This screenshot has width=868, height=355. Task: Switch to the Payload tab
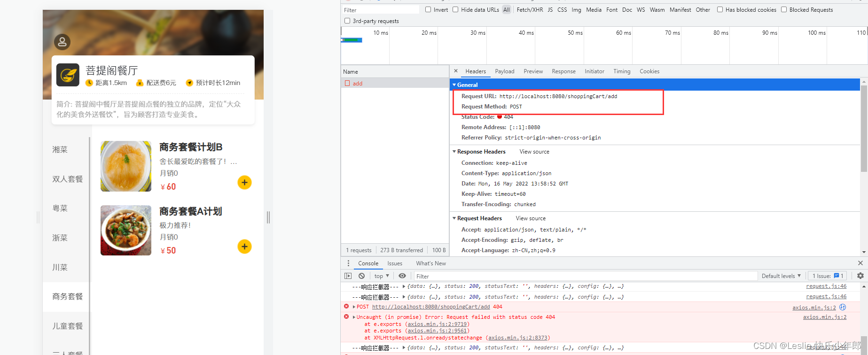[505, 71]
